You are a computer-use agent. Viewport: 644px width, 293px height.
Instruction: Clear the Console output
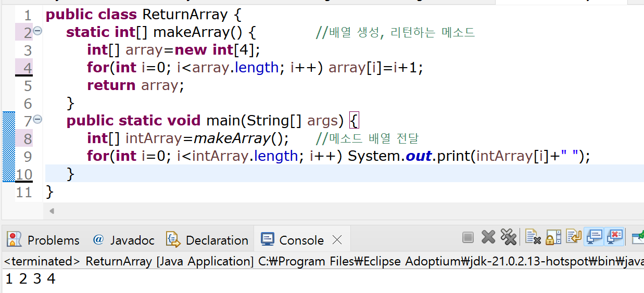[x=533, y=238]
